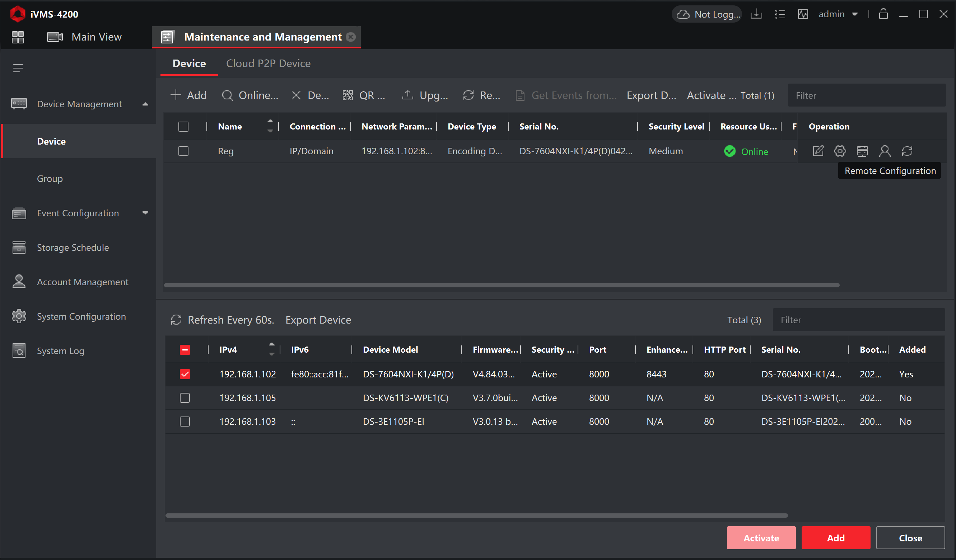
Task: Check the 192.168.1.105 online device
Action: pyautogui.click(x=185, y=398)
